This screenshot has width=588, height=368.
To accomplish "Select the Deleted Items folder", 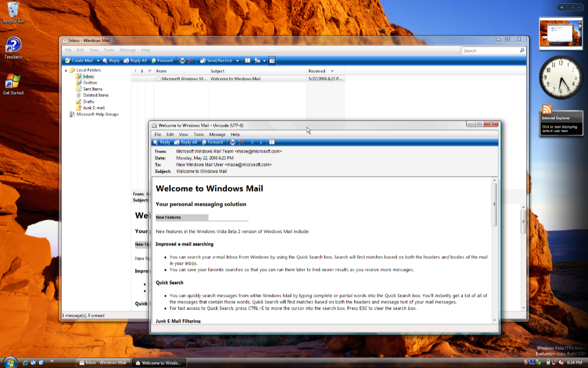I will click(92, 95).
